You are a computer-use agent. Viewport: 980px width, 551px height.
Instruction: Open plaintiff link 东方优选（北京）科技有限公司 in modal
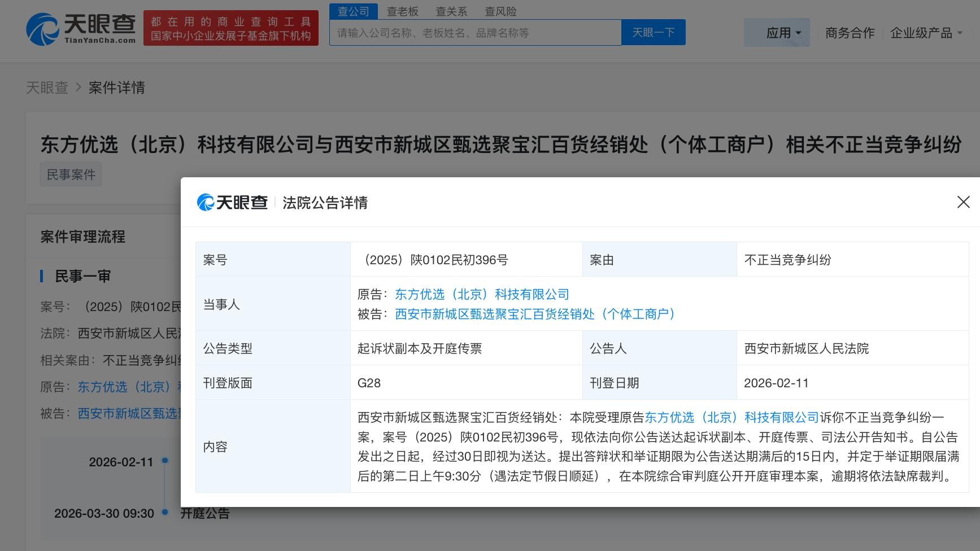481,294
